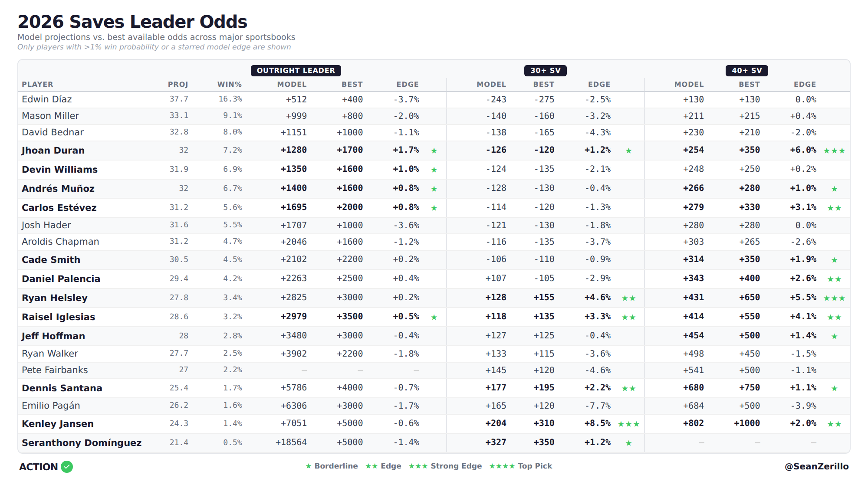Click the WIN% column header
This screenshot has height=485, width=868.
coord(229,84)
